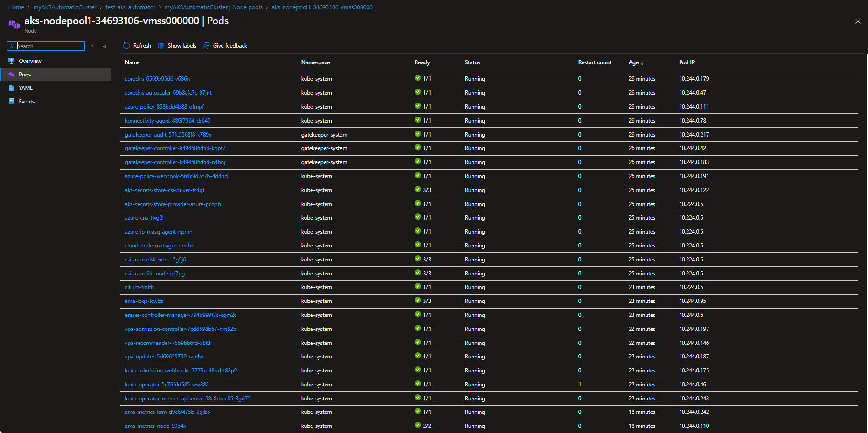The height and width of the screenshot is (433, 868).
Task: Click the search magnifier icon
Action: 12,46
